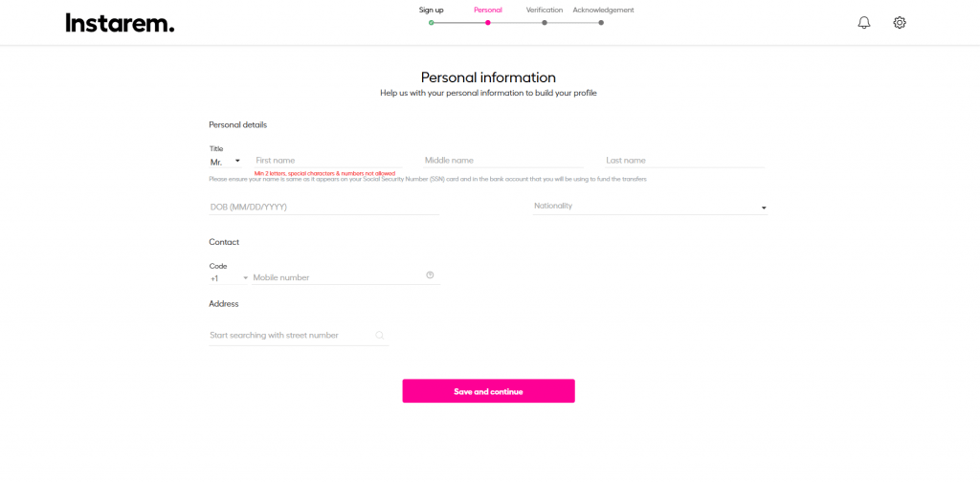Open the notifications bell icon
This screenshot has width=980, height=482.
(x=863, y=23)
